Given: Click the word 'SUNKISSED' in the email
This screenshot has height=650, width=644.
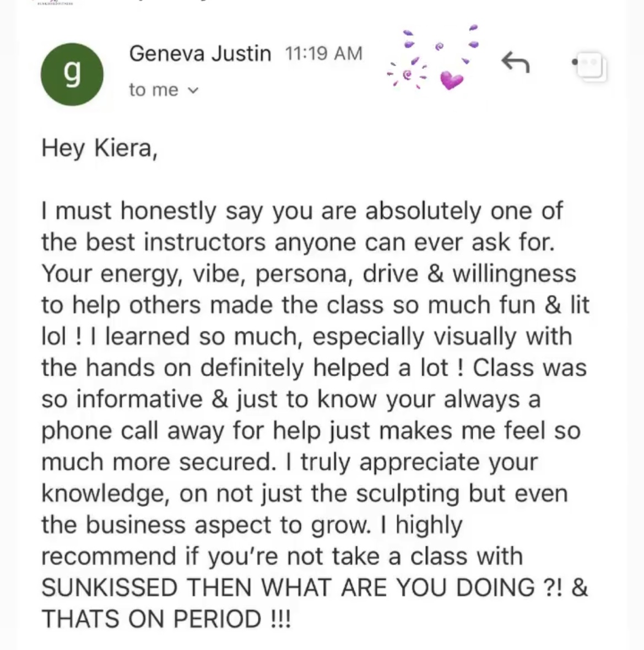Looking at the screenshot, I should click(110, 587).
